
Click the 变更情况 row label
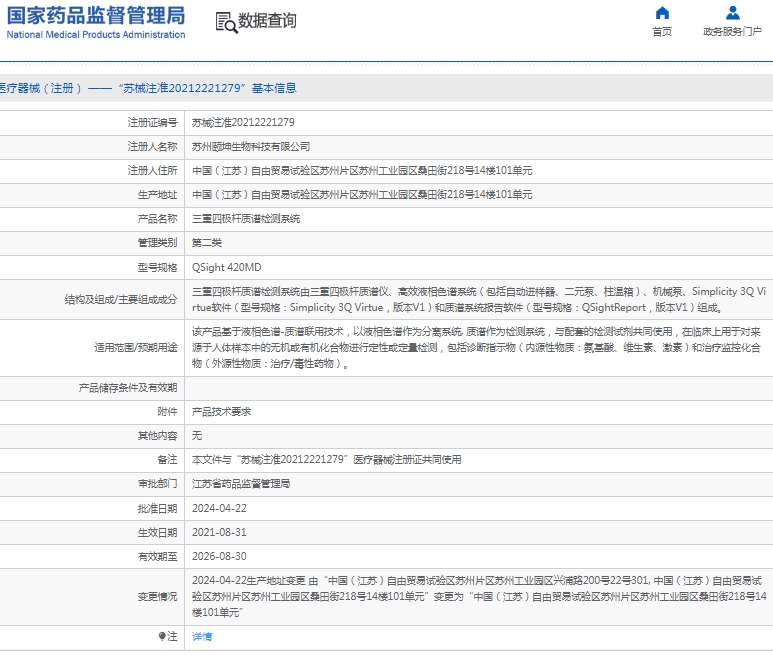(x=157, y=596)
